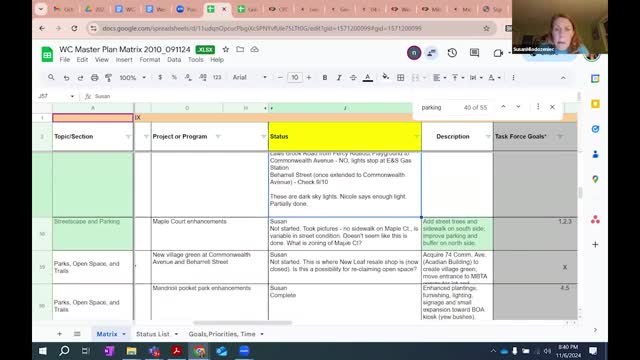Viewport: 640px width, 360px height.
Task: Open the 100% zoom dropdown
Action: (132, 78)
